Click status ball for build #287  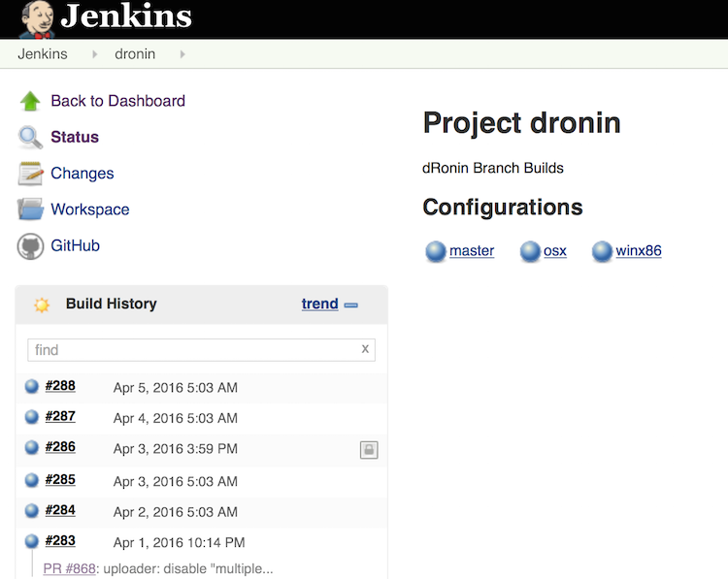pos(32,417)
